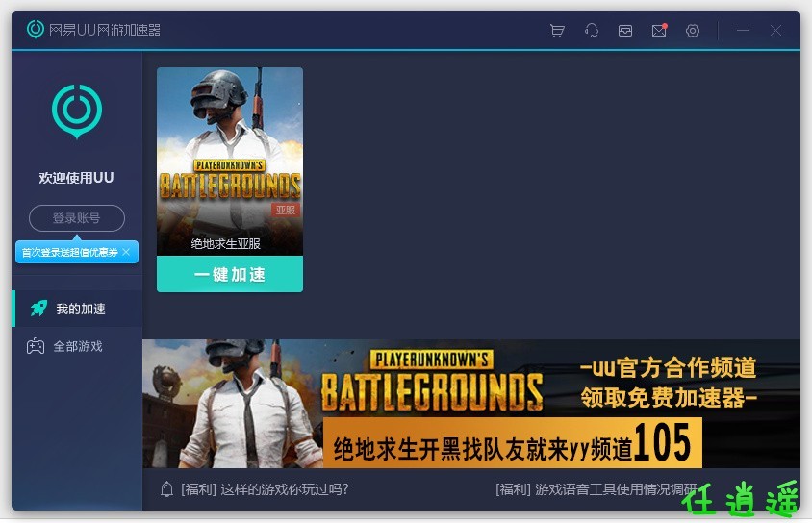
Task: Click the 绝地求生亚服 game title
Action: pyautogui.click(x=226, y=243)
